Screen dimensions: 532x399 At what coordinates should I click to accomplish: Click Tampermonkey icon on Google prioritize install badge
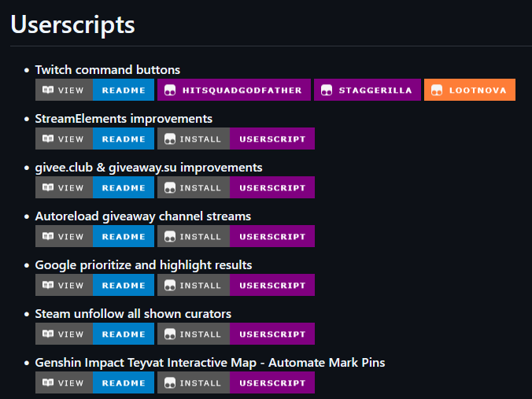click(x=170, y=286)
